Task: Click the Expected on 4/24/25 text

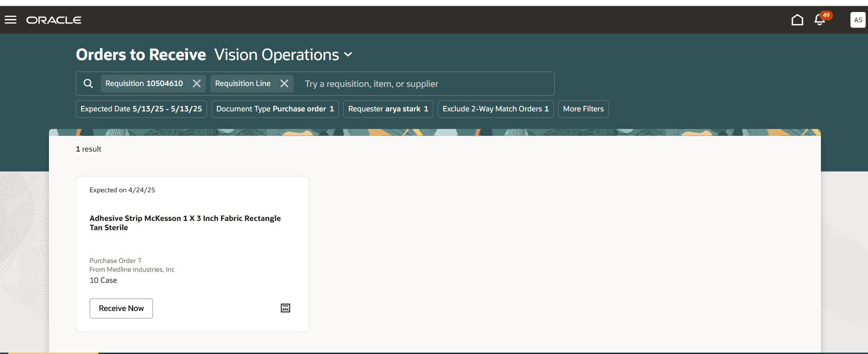Action: [x=122, y=190]
